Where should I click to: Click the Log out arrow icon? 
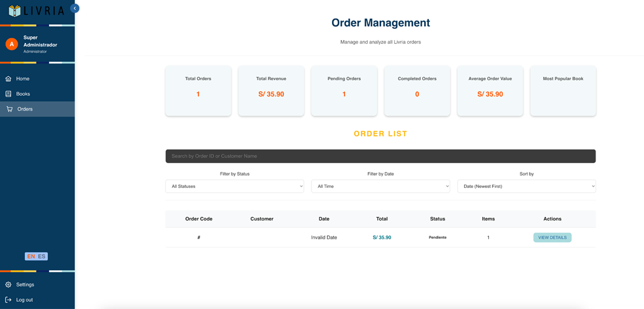click(8, 299)
